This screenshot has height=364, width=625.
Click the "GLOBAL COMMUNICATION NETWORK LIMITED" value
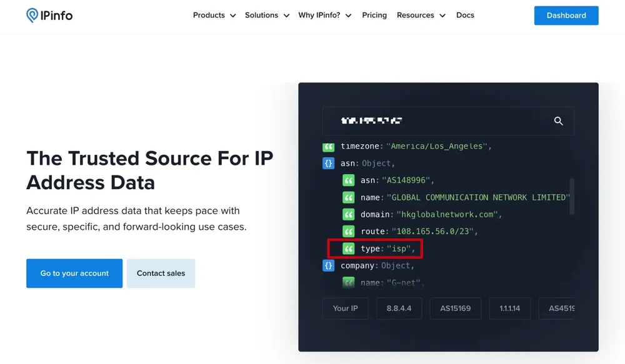(478, 197)
